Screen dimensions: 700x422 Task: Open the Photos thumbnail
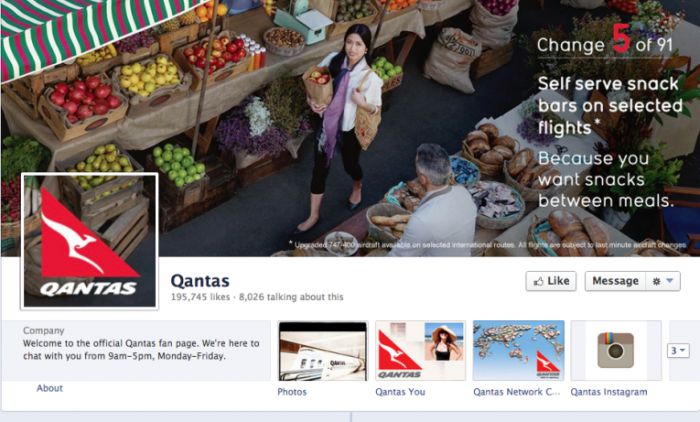pyautogui.click(x=323, y=351)
